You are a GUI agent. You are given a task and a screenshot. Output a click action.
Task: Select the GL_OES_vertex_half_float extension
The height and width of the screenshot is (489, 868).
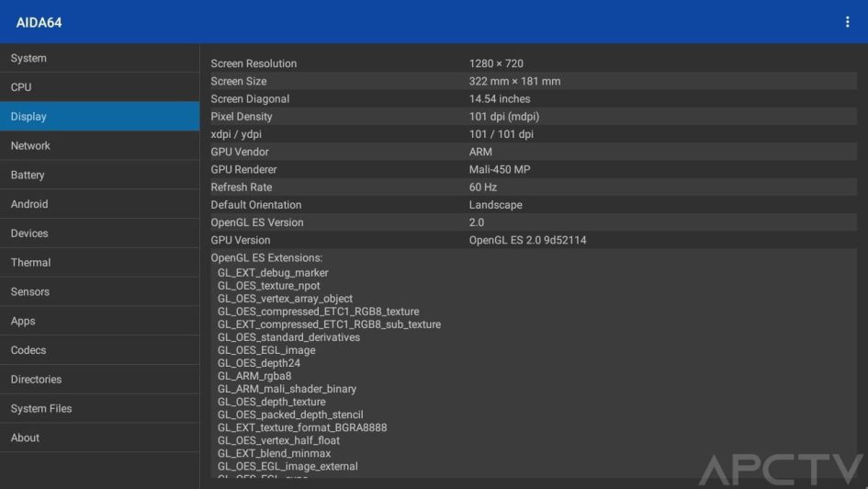(278, 441)
